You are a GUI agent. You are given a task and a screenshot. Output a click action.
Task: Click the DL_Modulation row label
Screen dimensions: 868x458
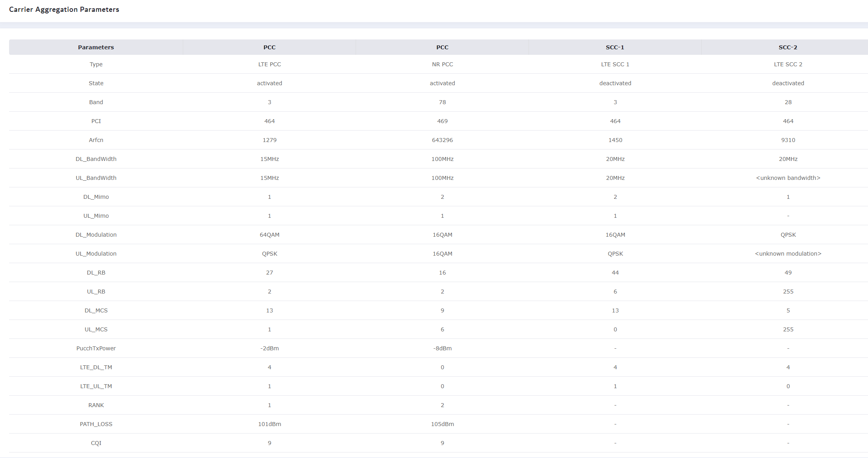96,235
